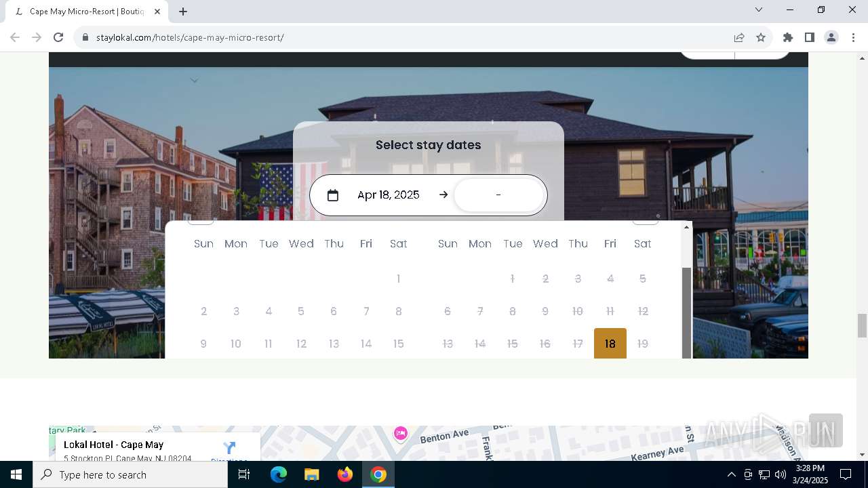Click the page vertical scrollbar thumb

pos(862,325)
